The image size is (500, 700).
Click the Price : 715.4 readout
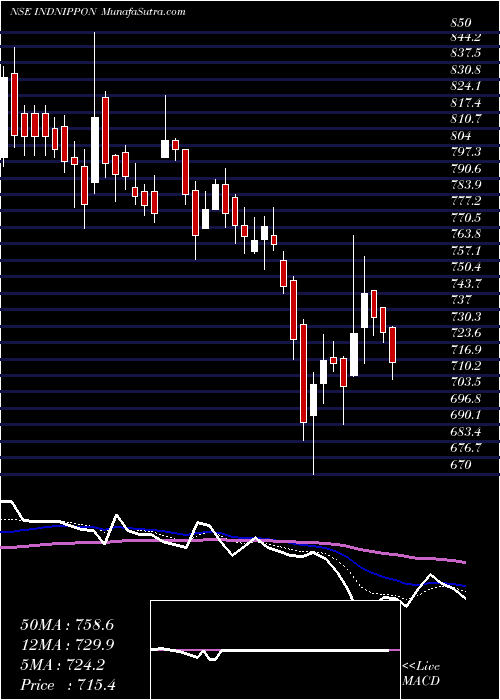(68, 685)
